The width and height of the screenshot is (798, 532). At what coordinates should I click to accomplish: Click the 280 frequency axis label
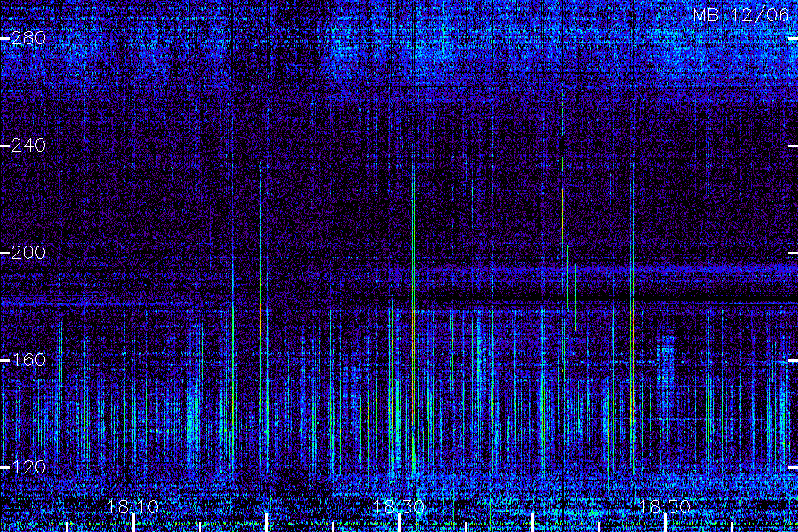[x=28, y=38]
